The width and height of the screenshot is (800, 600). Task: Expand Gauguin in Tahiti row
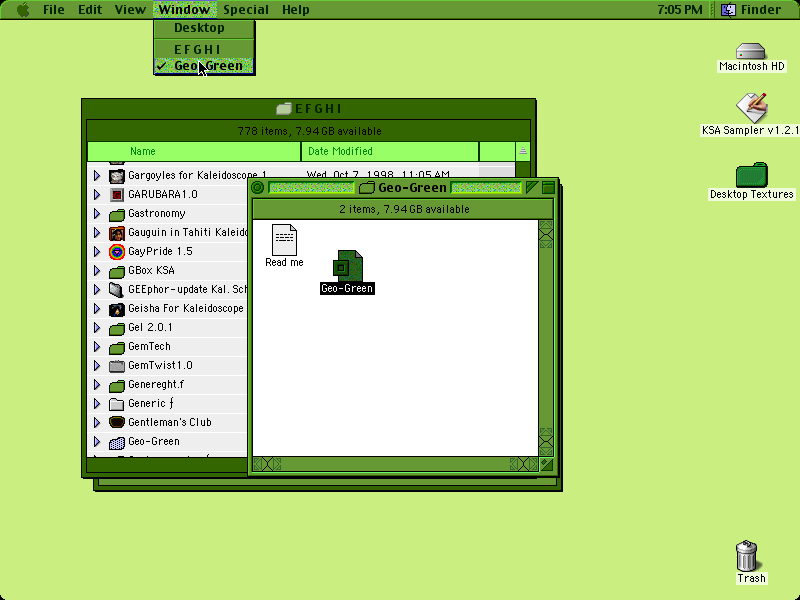coord(97,233)
